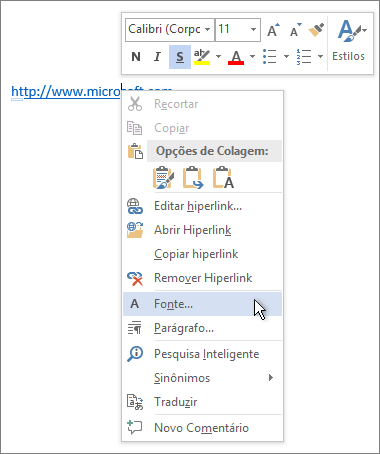The width and height of the screenshot is (380, 454).
Task: Click the Parágrafo pilcrow icon
Action: point(134,328)
